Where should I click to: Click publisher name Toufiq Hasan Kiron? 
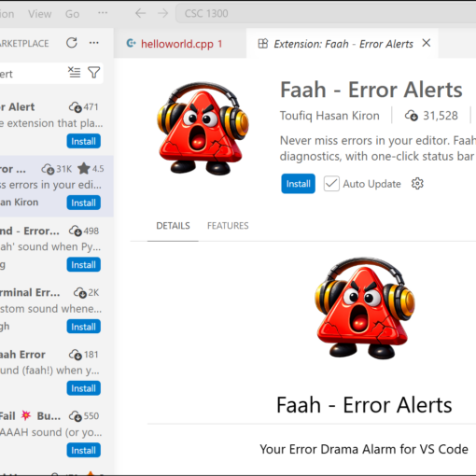point(329,116)
